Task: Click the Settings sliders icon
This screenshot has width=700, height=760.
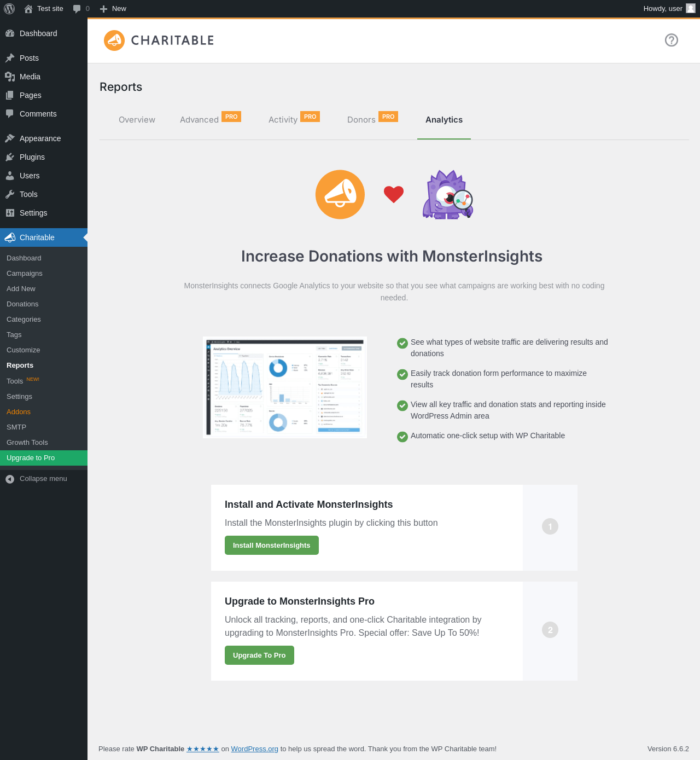Action: [10, 213]
